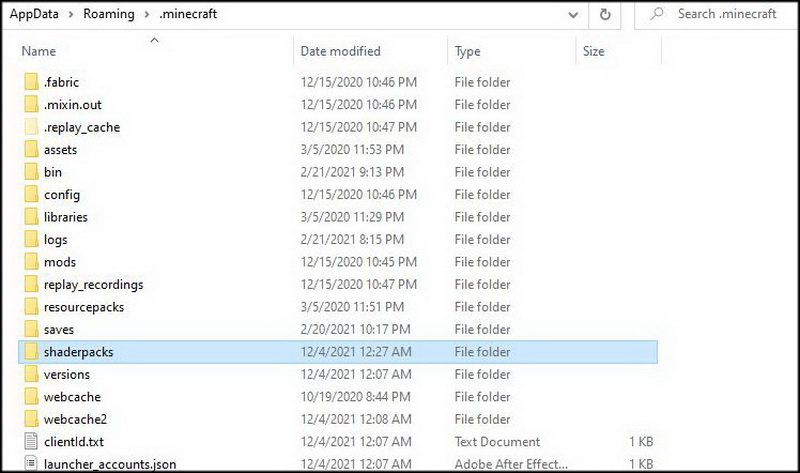800x473 pixels.
Task: Sort files by Name column
Action: pos(39,51)
